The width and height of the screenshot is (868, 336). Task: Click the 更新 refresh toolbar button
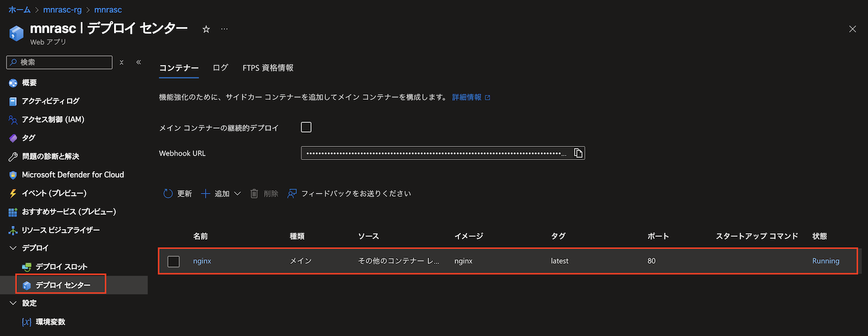pos(178,194)
